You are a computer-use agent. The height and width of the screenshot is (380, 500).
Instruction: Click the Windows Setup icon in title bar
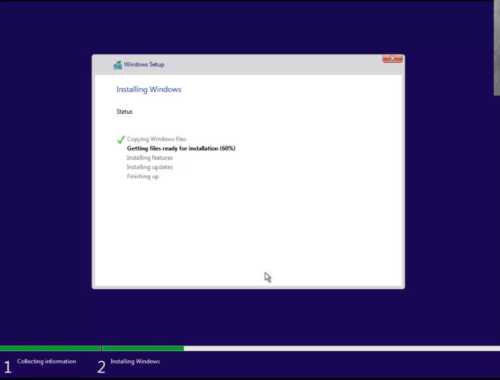pyautogui.click(x=118, y=65)
